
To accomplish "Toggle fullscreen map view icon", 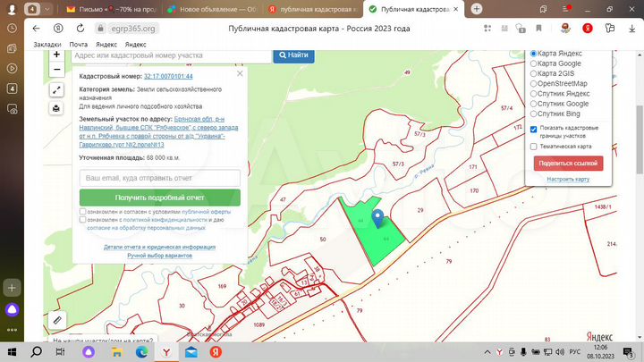I will click(56, 90).
